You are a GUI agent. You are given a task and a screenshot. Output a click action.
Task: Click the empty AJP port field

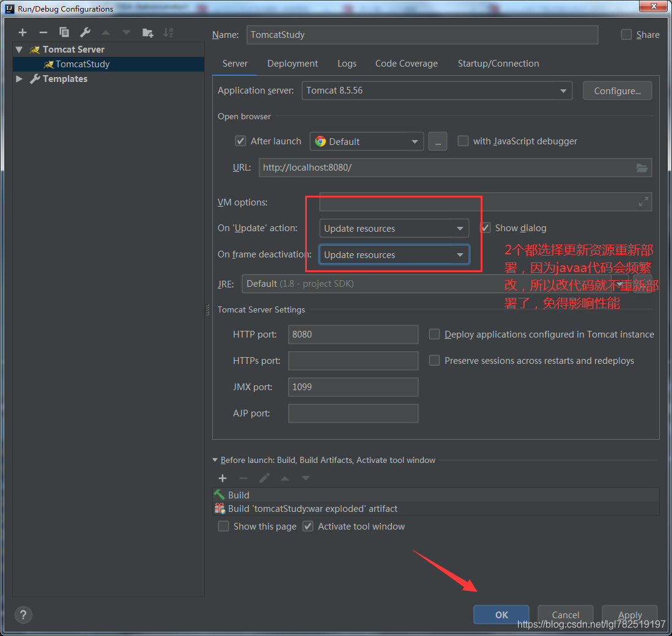(353, 413)
